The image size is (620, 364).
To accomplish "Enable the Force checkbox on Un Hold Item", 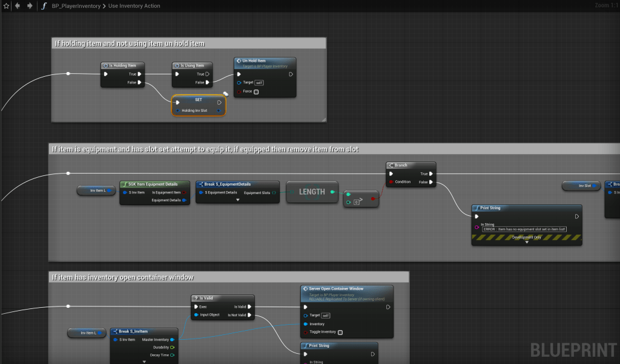I will 256,92.
